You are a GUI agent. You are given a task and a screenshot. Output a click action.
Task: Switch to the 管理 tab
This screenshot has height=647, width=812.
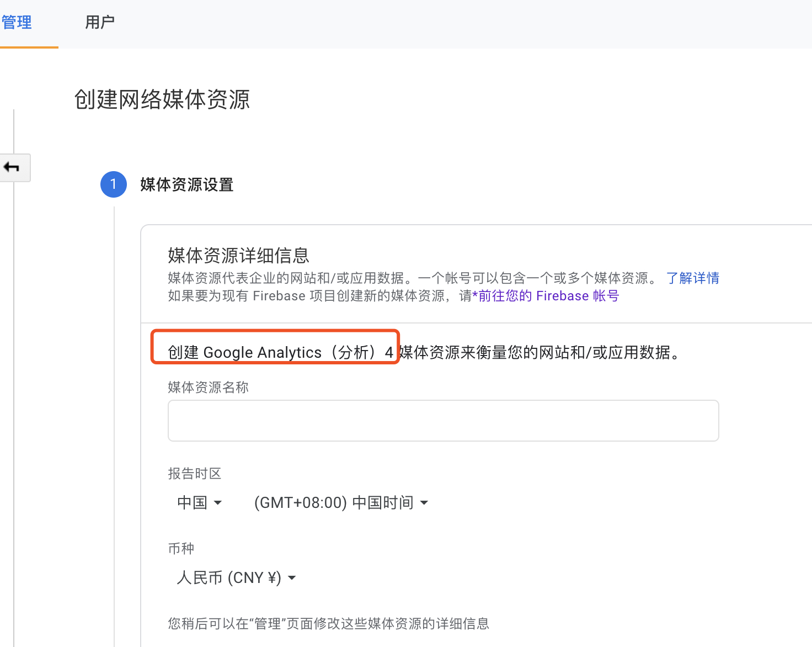click(x=18, y=23)
